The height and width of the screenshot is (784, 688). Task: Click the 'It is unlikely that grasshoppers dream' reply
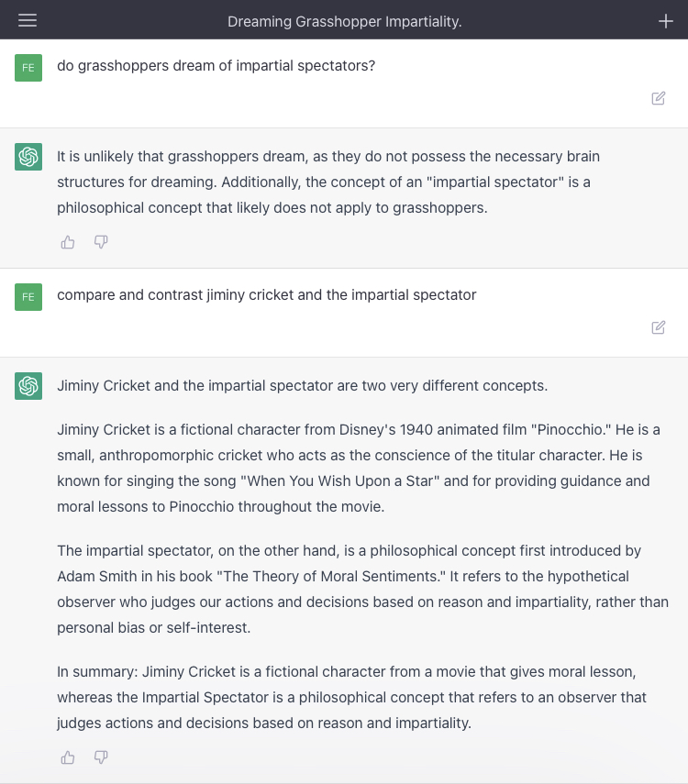pyautogui.click(x=327, y=182)
